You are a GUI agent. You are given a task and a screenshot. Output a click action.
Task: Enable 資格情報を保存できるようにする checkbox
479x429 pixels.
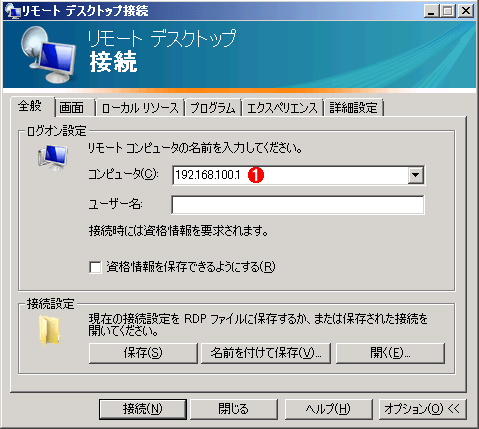click(x=95, y=267)
